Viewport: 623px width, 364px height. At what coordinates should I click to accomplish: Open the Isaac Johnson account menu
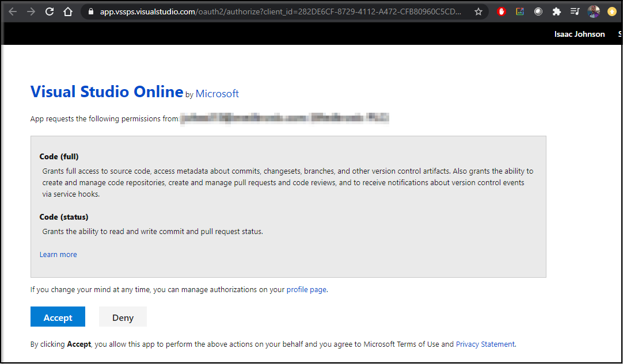pyautogui.click(x=579, y=34)
